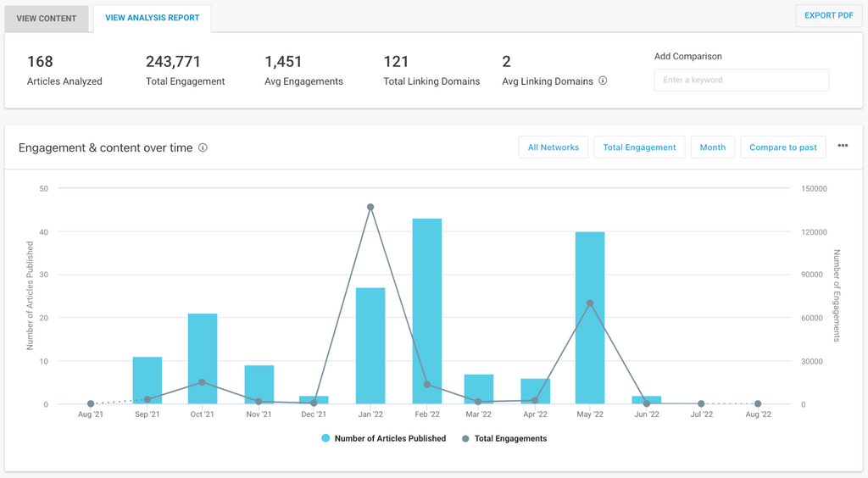Image resolution: width=868 pixels, height=478 pixels.
Task: Open the Total Engagement metric dropdown
Action: click(639, 147)
